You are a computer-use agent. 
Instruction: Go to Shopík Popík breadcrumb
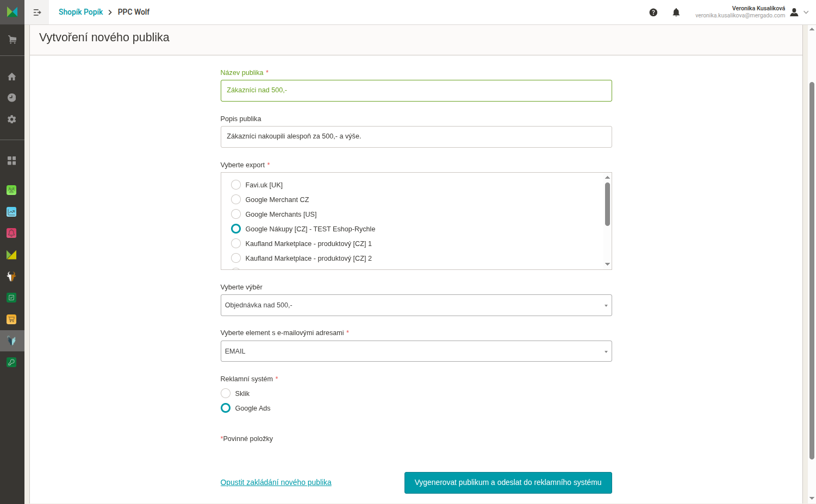(x=80, y=12)
